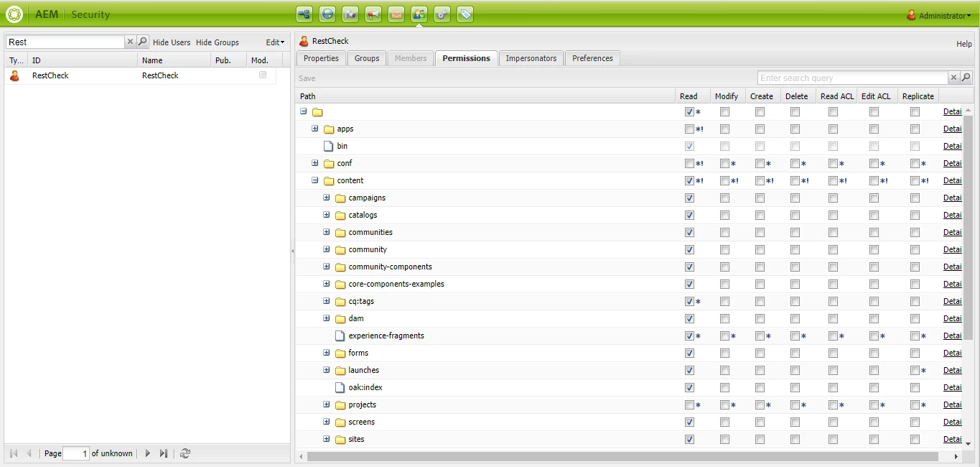This screenshot has height=467, width=980.
Task: Switch to the Properties tab
Action: [x=321, y=58]
